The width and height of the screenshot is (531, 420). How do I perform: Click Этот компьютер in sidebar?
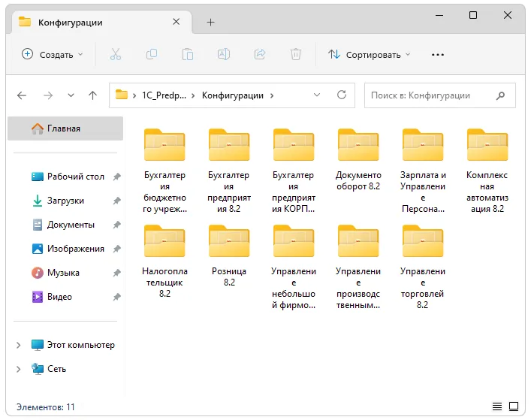click(73, 345)
